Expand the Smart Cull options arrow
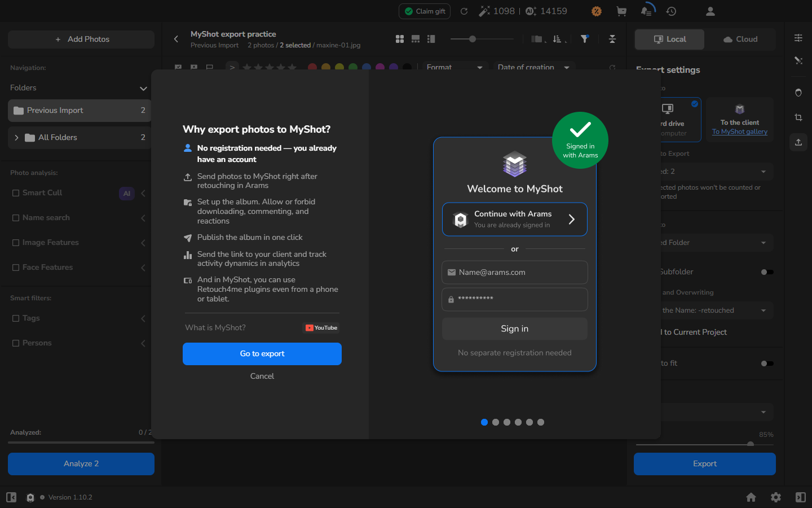The height and width of the screenshot is (508, 812). 143,194
